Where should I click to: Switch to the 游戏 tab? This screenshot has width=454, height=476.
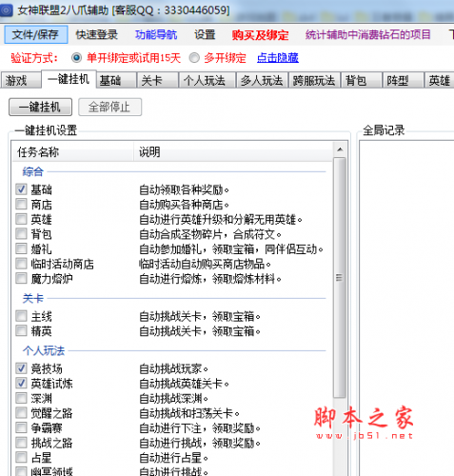tap(21, 80)
